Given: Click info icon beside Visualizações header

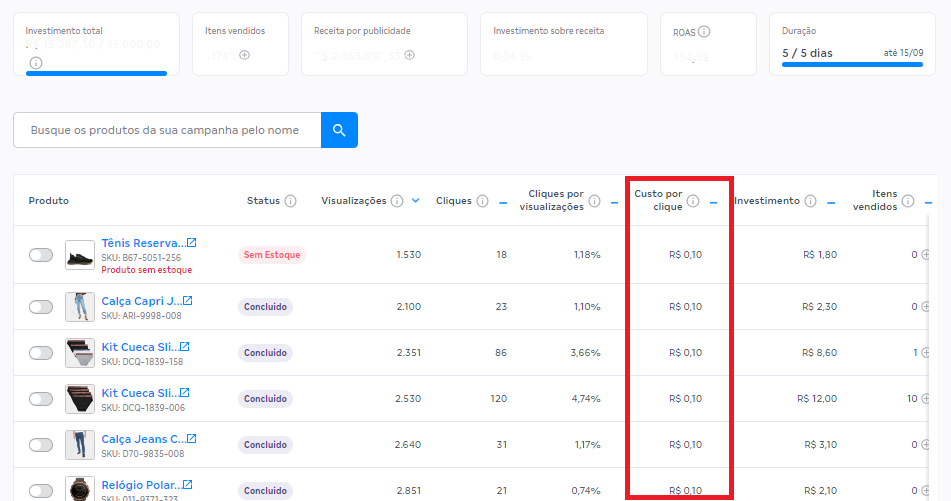Looking at the screenshot, I should click(397, 201).
